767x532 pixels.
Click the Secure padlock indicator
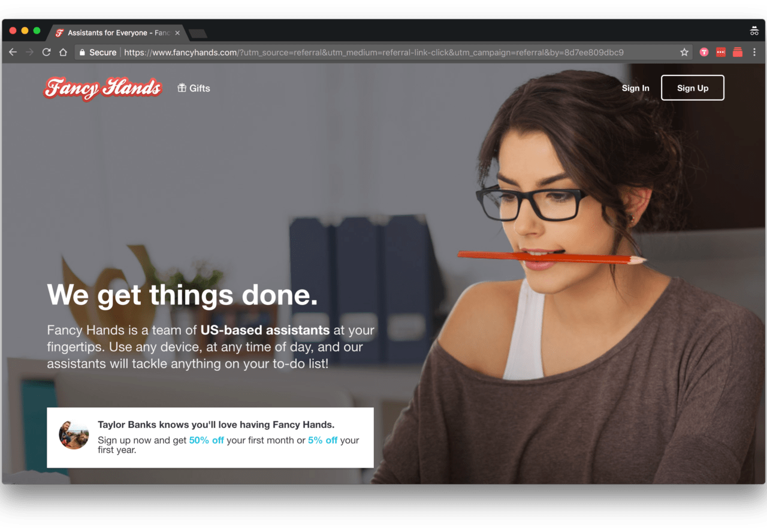pos(98,53)
